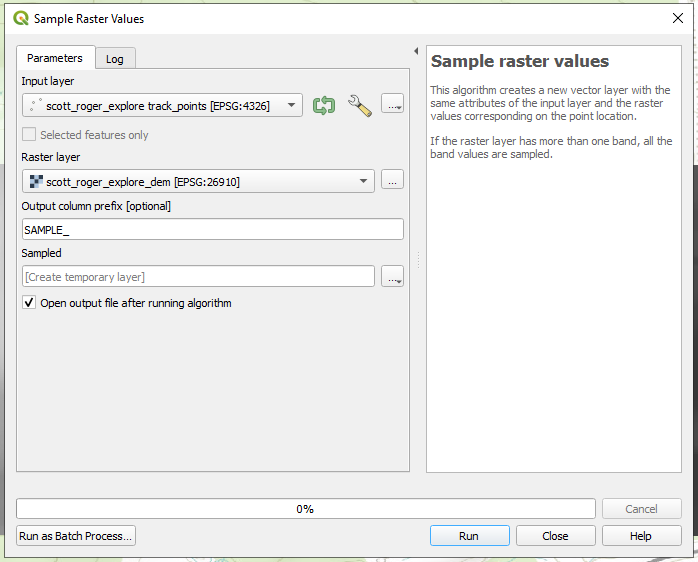Open Sampled output destination ellipsis menu
This screenshot has width=698, height=562.
click(393, 276)
